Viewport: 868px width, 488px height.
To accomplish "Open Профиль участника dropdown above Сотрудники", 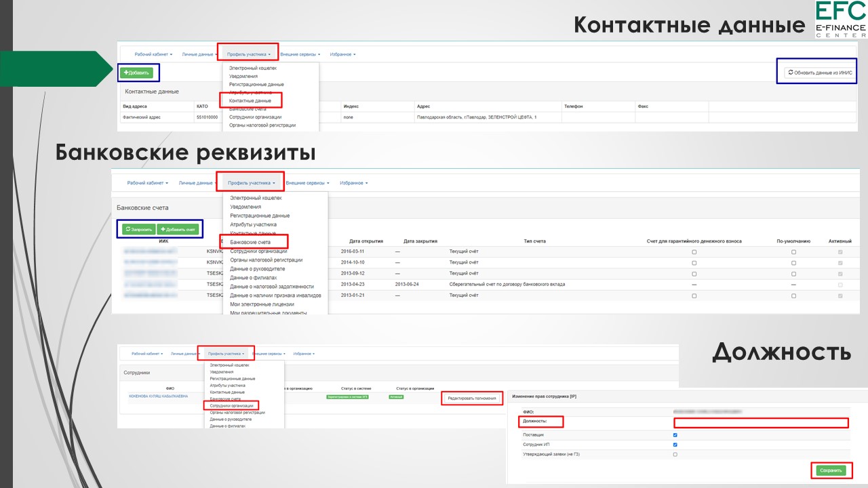I will click(226, 354).
